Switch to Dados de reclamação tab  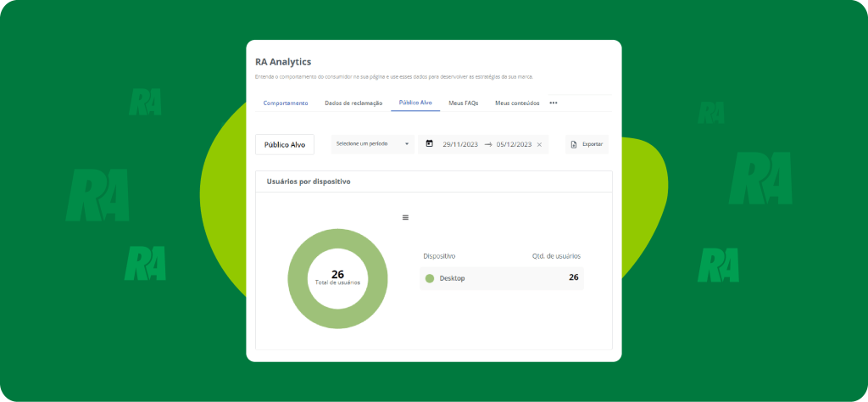pos(353,103)
